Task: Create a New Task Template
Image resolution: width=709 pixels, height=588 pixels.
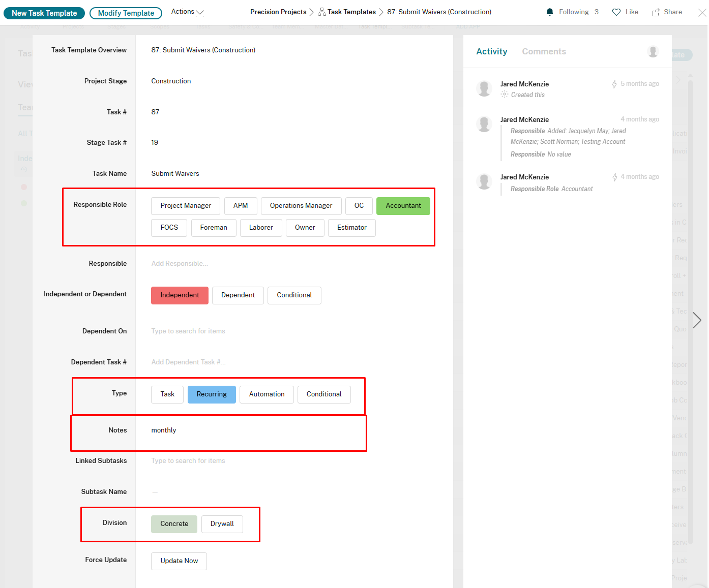Action: point(44,13)
